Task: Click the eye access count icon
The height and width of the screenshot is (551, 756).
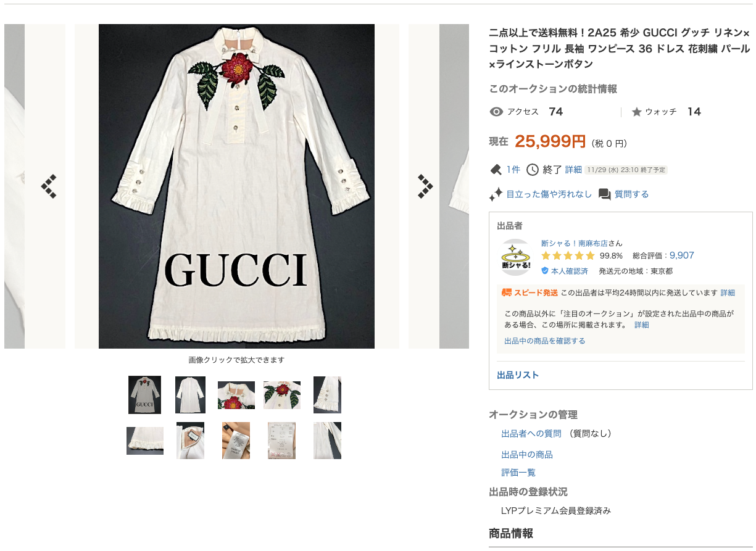Action: coord(496,112)
